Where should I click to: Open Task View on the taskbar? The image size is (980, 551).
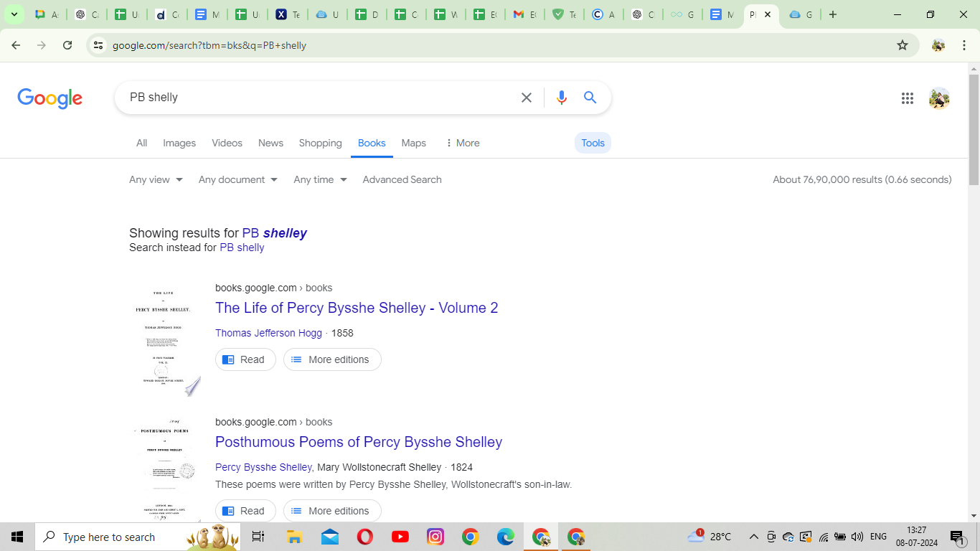tap(258, 537)
